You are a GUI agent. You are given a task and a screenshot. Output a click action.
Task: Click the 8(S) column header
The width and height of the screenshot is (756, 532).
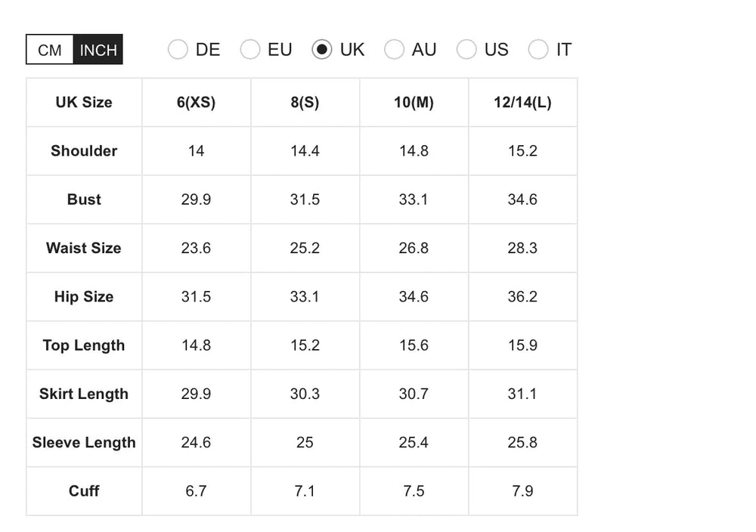tap(305, 102)
